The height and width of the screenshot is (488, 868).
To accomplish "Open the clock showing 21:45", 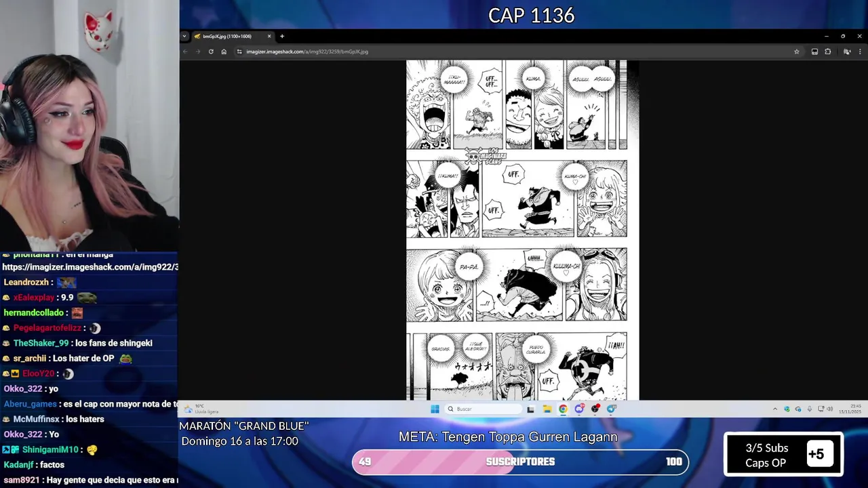I will [x=850, y=409].
